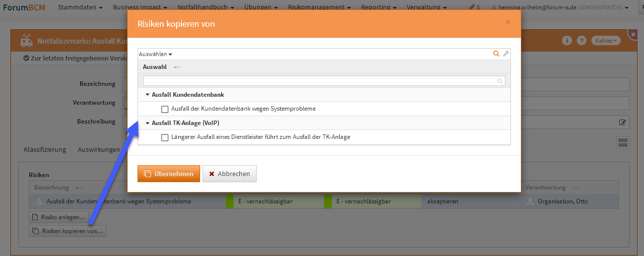This screenshot has height=256, width=644.
Task: Sort the Bezeichnung column in Risiken table
Action: tap(79, 188)
